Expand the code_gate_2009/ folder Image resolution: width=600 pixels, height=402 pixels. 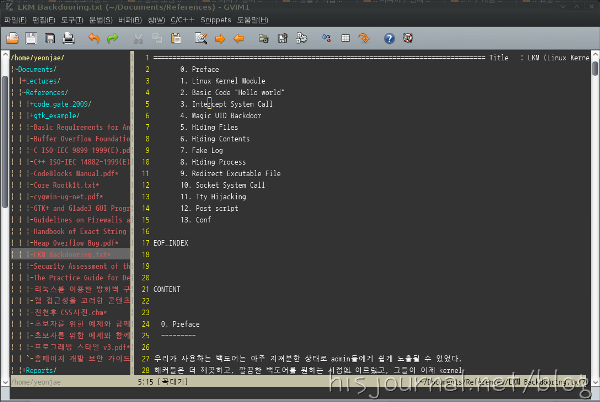tap(60, 104)
